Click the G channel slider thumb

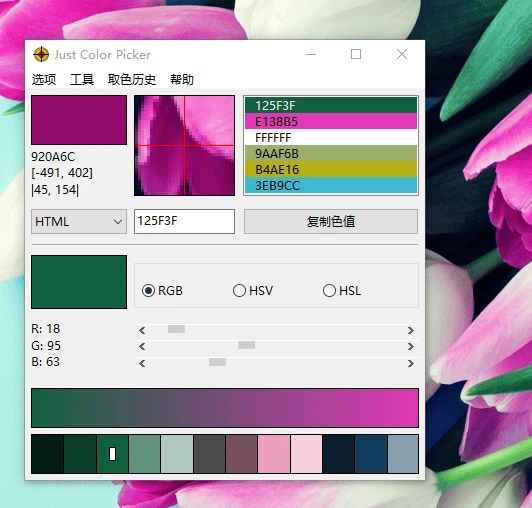246,345
